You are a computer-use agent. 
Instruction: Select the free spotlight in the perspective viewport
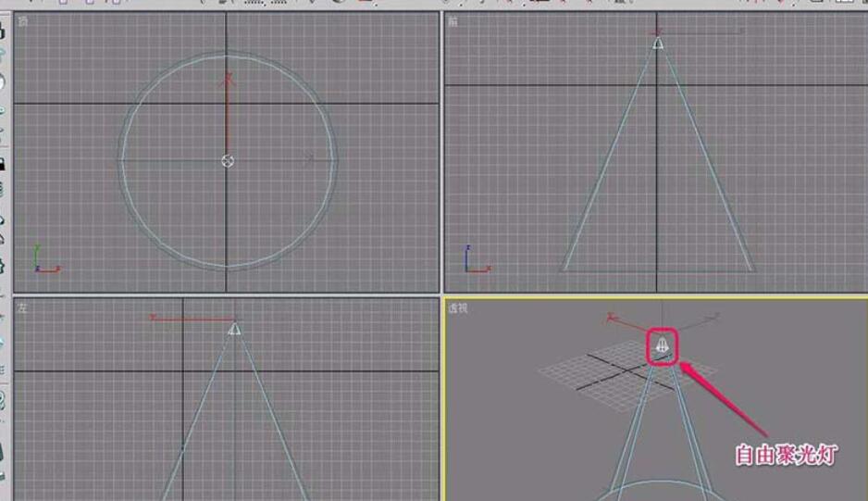click(x=662, y=346)
